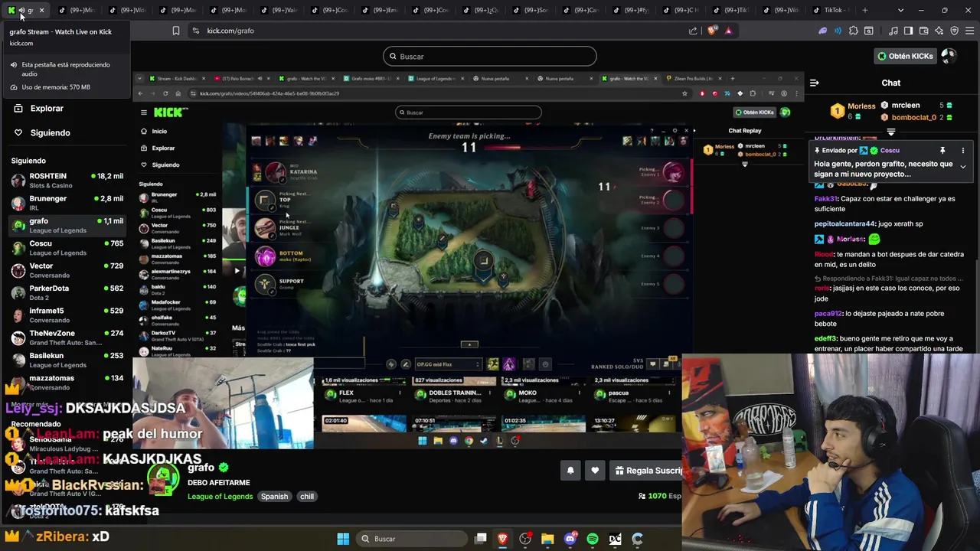
Task: Click the Obtén KICKs button
Action: [x=905, y=56]
